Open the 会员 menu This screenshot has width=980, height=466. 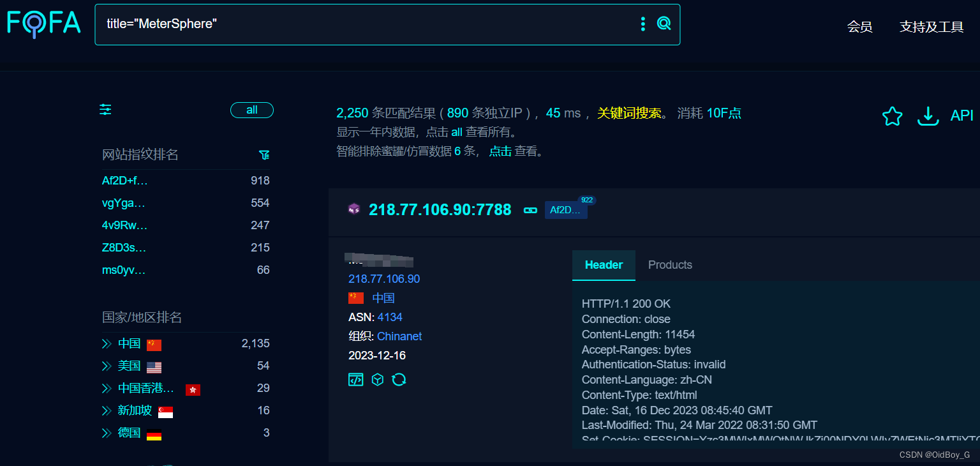[859, 27]
